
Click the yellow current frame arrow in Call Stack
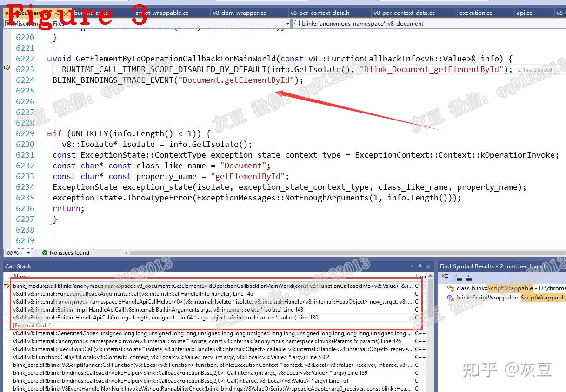(x=7, y=286)
